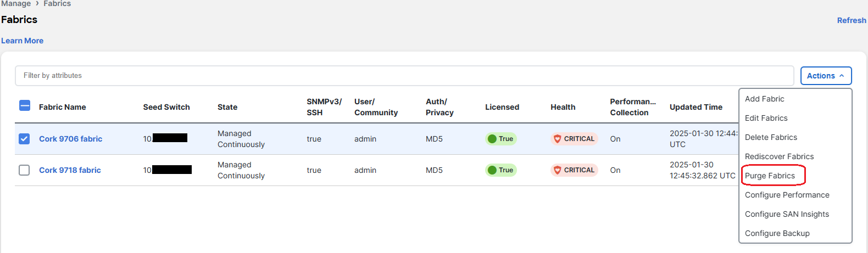This screenshot has height=253, width=868.
Task: Click the Refresh link
Action: [851, 20]
